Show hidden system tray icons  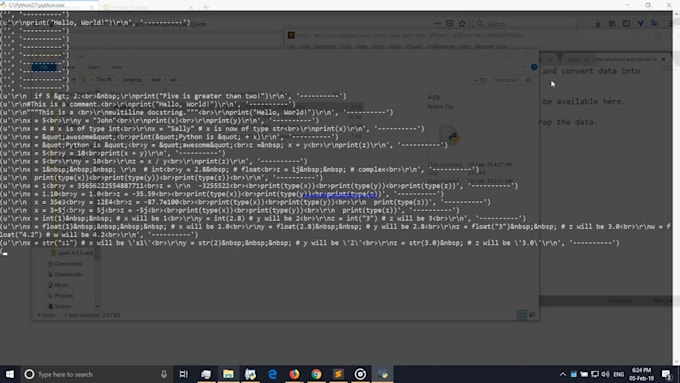coord(562,374)
